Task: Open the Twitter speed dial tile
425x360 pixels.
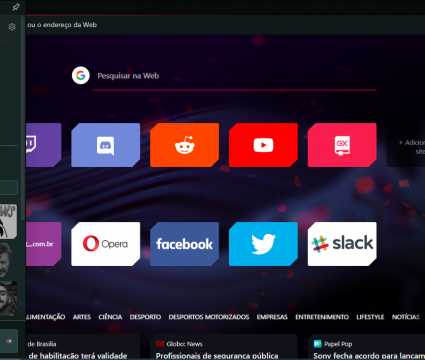Action: [x=263, y=244]
